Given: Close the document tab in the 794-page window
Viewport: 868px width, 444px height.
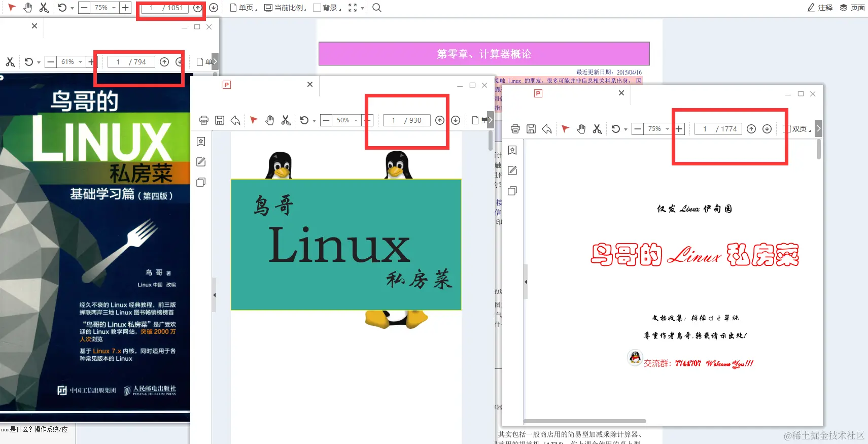Looking at the screenshot, I should coord(34,26).
